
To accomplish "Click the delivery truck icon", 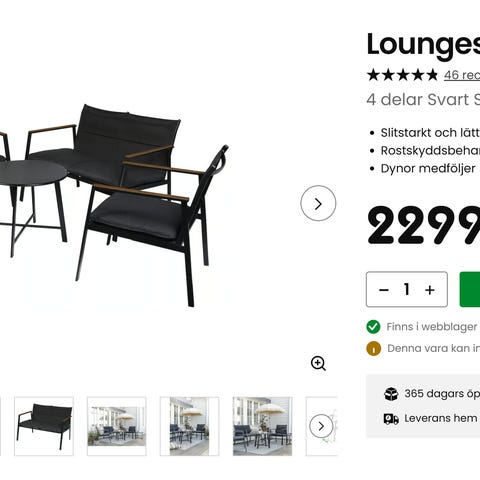I will point(391,419).
